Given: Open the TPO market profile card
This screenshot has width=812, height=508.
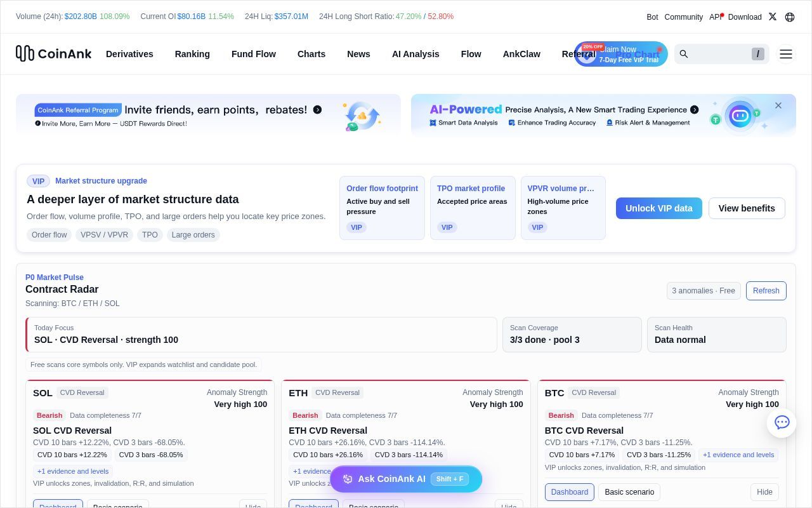Looking at the screenshot, I should tap(473, 208).
